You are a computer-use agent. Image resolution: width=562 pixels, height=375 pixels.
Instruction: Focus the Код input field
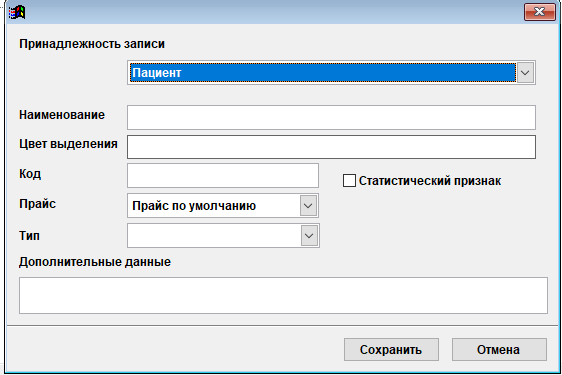[223, 176]
